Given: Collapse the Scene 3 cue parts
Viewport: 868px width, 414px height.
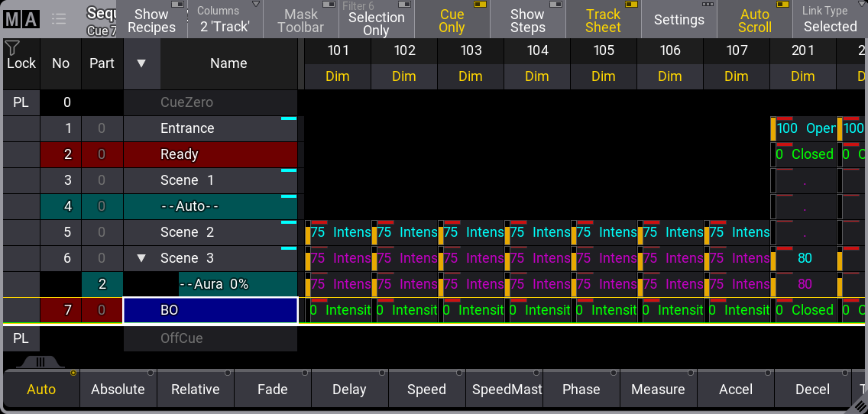Looking at the screenshot, I should pyautogui.click(x=141, y=258).
